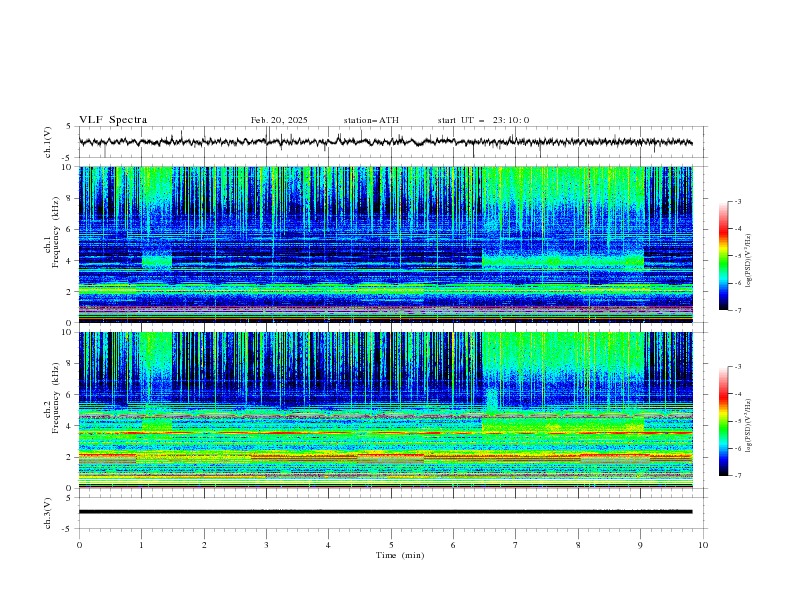
Task: Click the ch.2 spectrogram's color scale bar
Action: [x=723, y=421]
